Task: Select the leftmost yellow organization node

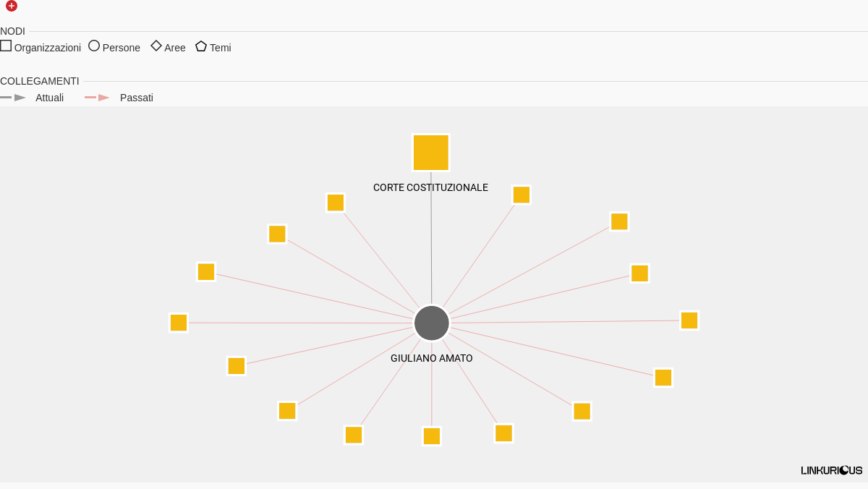Action: click(179, 323)
